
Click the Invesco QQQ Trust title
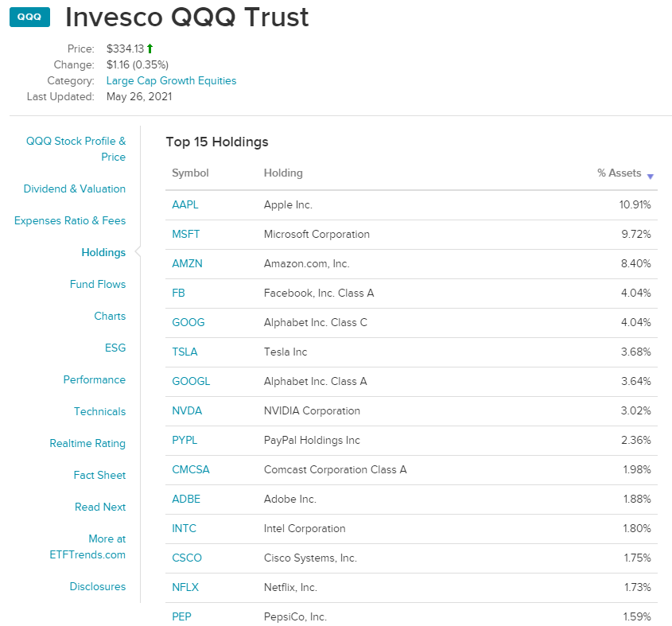click(x=187, y=17)
